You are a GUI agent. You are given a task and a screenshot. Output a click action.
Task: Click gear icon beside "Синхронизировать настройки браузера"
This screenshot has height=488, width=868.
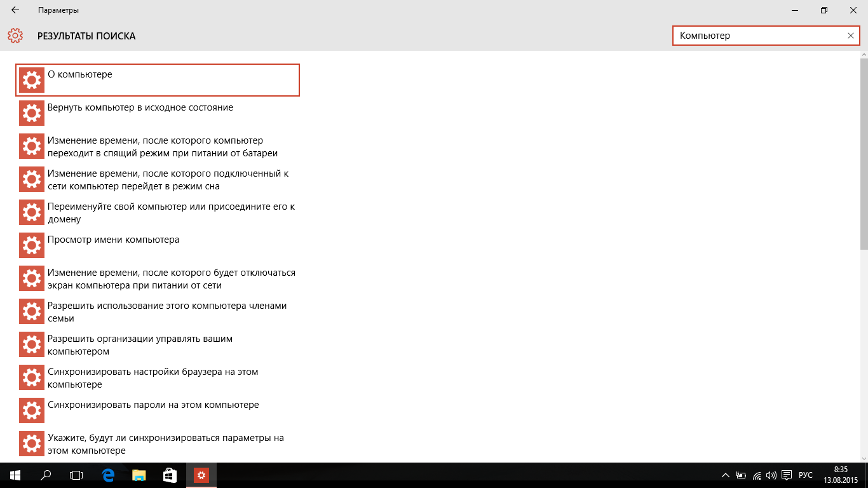[32, 377]
